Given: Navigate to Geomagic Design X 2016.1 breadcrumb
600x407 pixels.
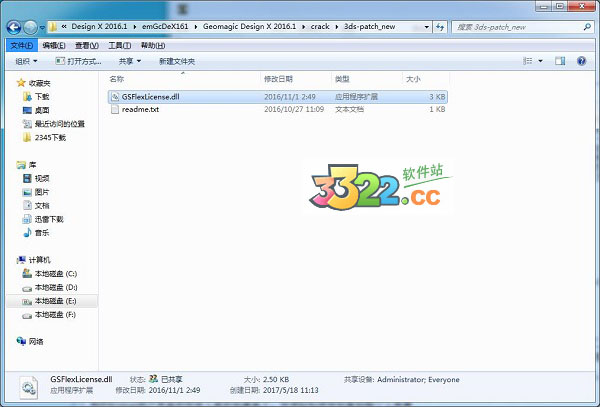Looking at the screenshot, I should [x=249, y=26].
